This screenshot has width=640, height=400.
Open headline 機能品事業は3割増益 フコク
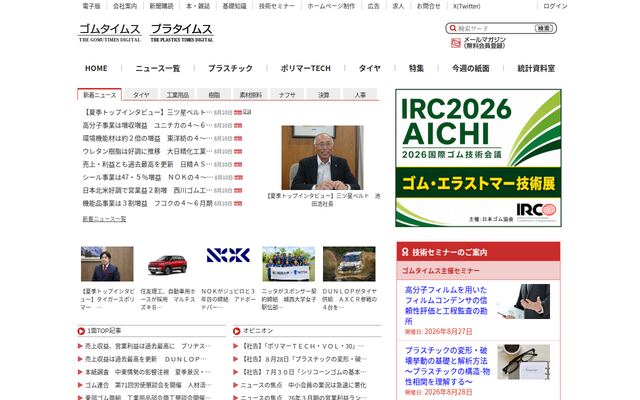pos(147,203)
